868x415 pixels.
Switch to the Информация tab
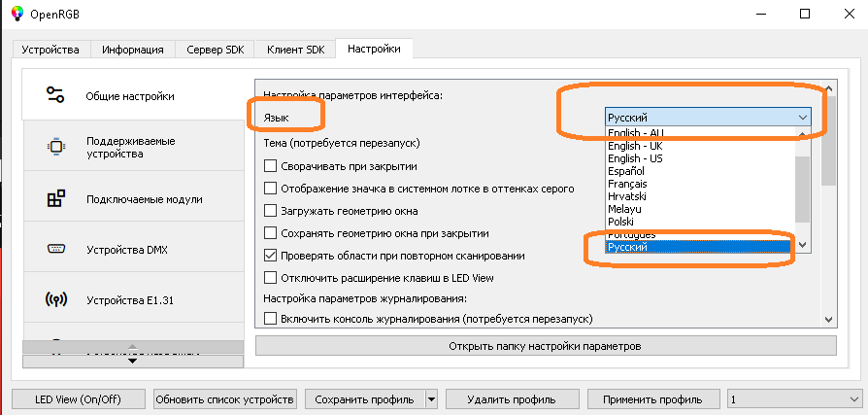click(x=133, y=50)
